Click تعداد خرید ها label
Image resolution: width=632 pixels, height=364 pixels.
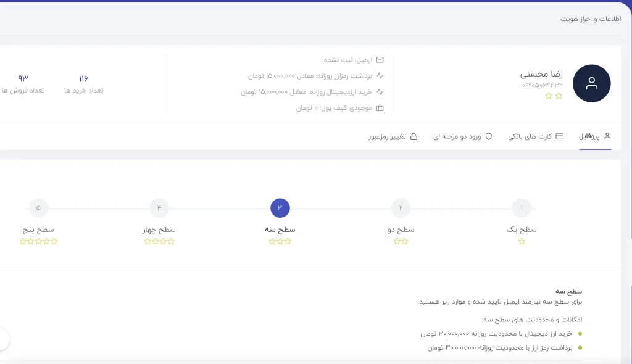(84, 90)
